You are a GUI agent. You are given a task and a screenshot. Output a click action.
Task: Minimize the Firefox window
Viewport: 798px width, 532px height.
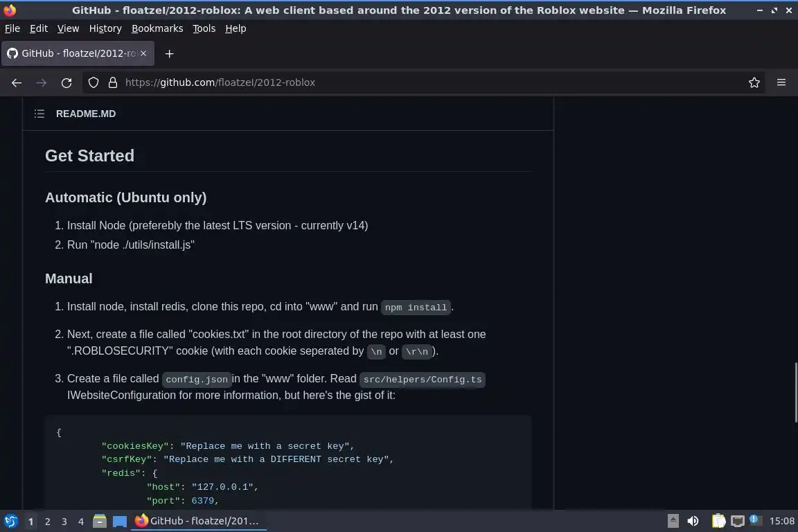pos(760,10)
